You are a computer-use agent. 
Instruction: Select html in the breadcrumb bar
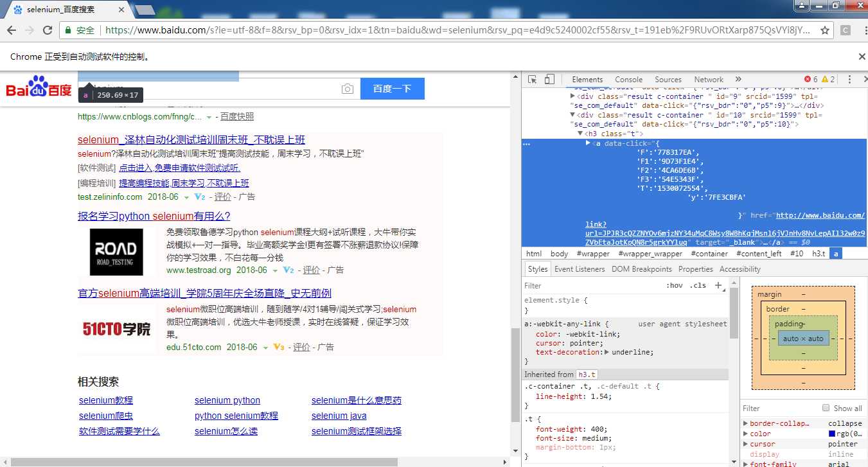534,254
